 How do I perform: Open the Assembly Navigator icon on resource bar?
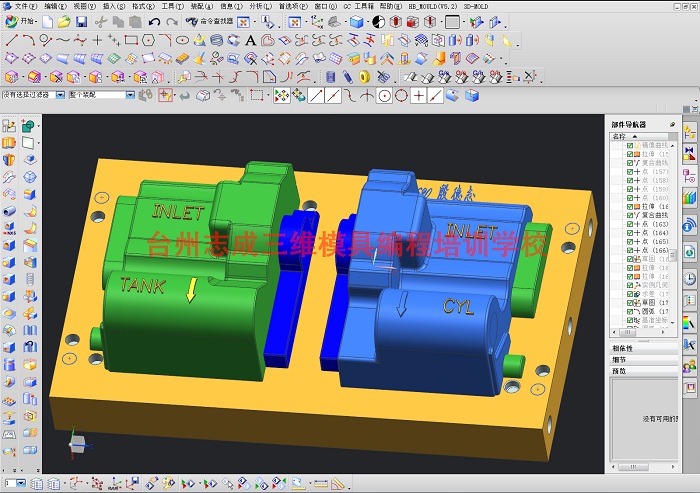point(690,132)
